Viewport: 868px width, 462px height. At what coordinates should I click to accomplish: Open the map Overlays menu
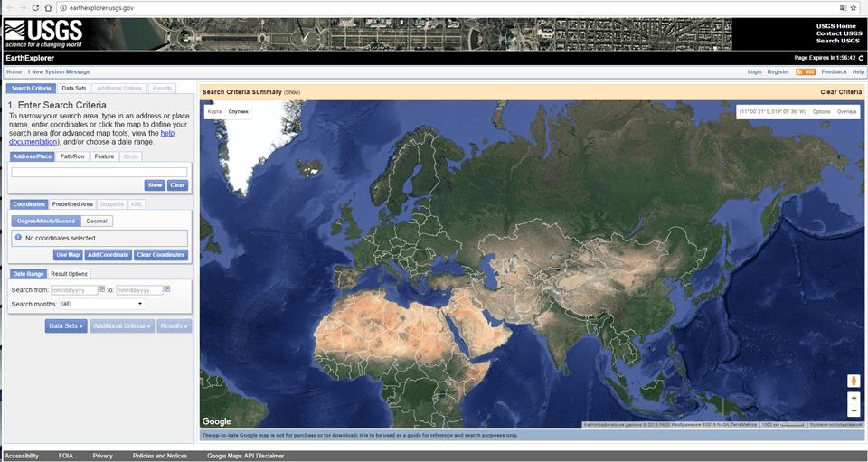pyautogui.click(x=846, y=111)
